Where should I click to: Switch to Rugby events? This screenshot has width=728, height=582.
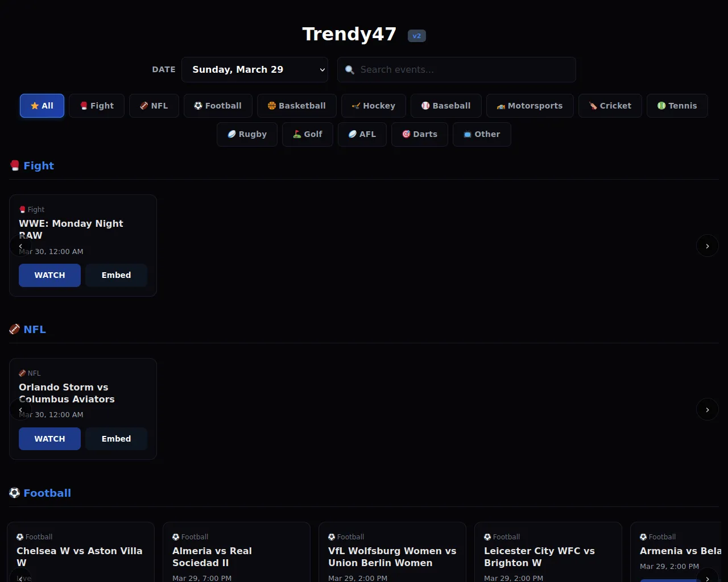[x=247, y=134]
